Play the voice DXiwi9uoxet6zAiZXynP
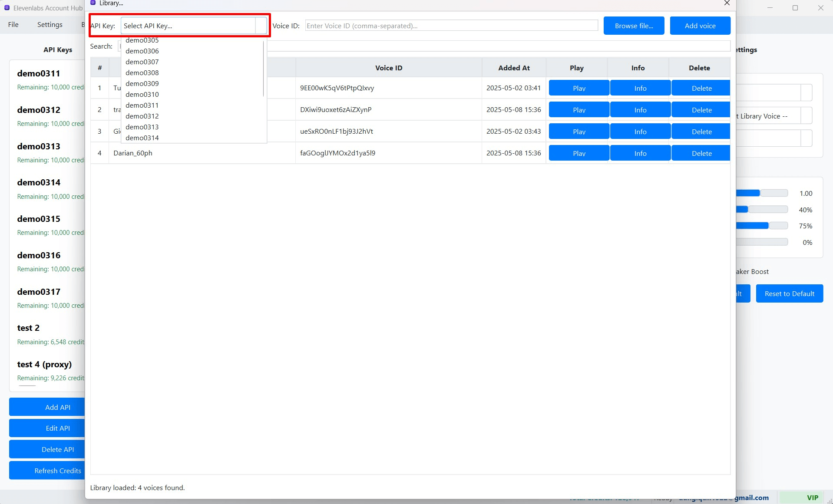The image size is (833, 504). (579, 110)
